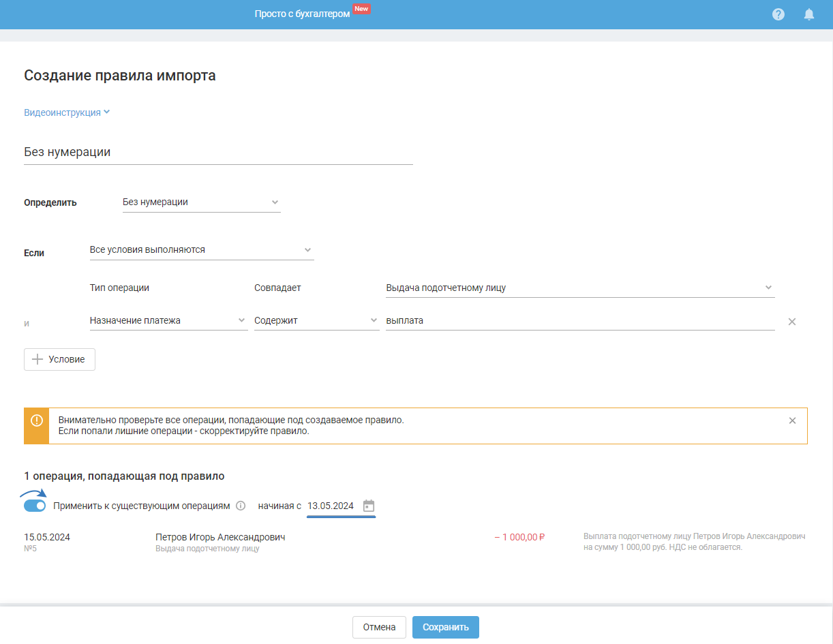Click the notifications bell icon
Screen dimensions: 833x644
click(809, 14)
